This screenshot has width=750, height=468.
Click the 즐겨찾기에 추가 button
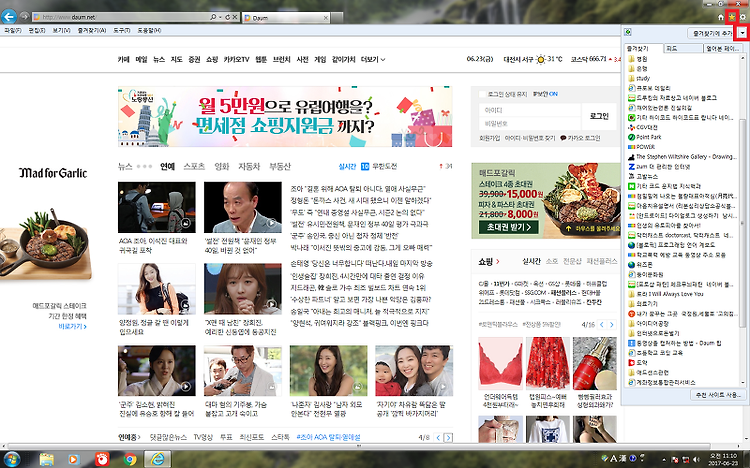coord(712,33)
